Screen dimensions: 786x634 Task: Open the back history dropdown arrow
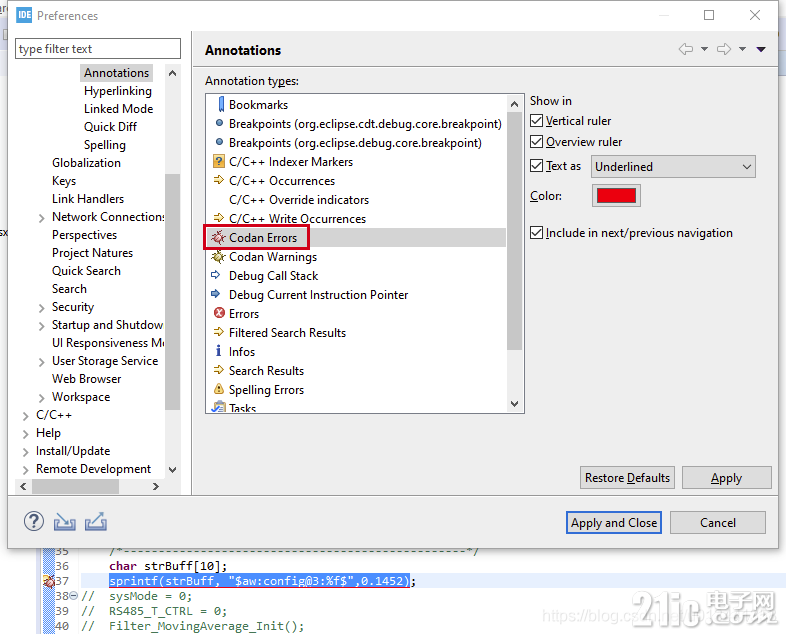(x=704, y=49)
